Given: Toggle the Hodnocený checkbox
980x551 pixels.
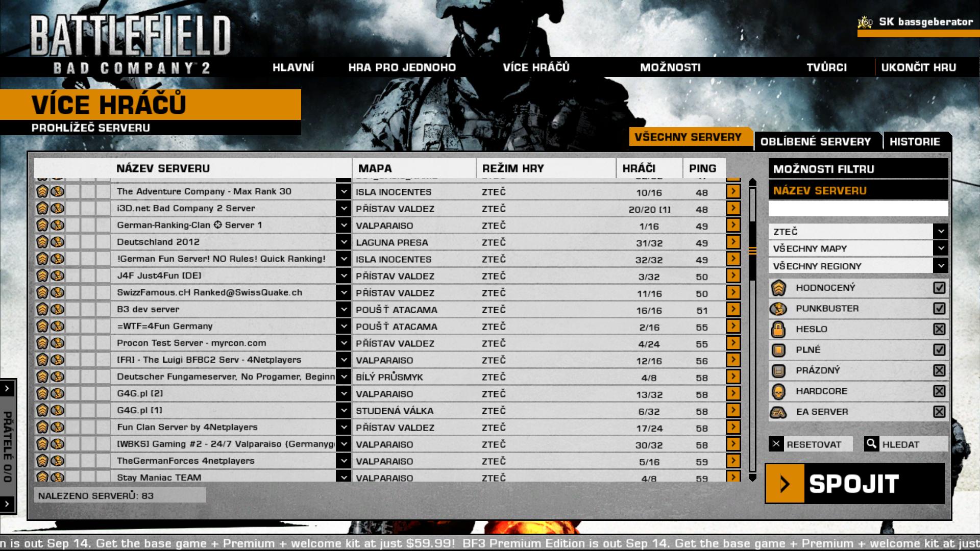Looking at the screenshot, I should coord(939,288).
